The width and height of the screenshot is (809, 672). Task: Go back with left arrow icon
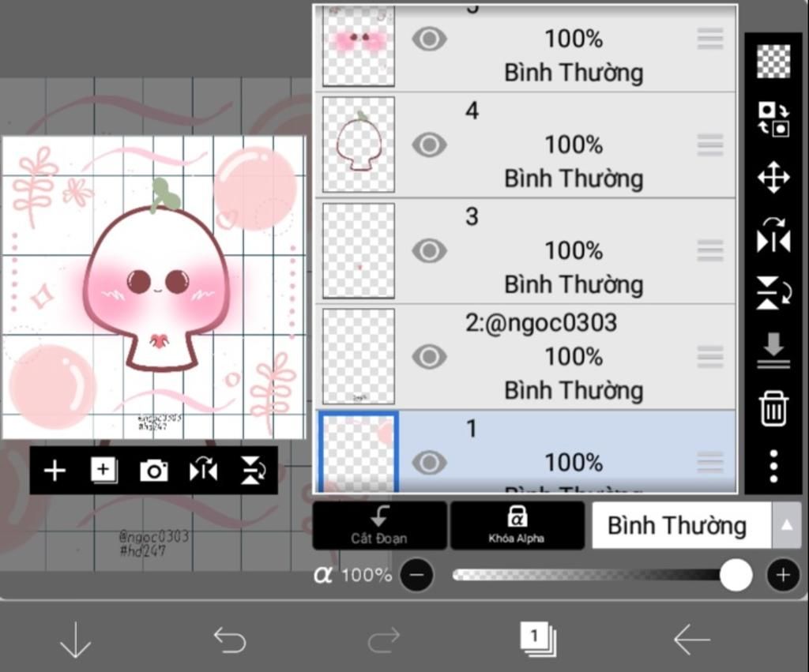[692, 640]
